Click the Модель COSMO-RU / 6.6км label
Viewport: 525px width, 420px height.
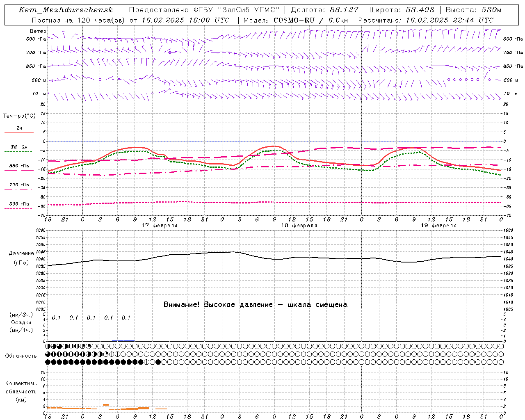pyautogui.click(x=295, y=20)
